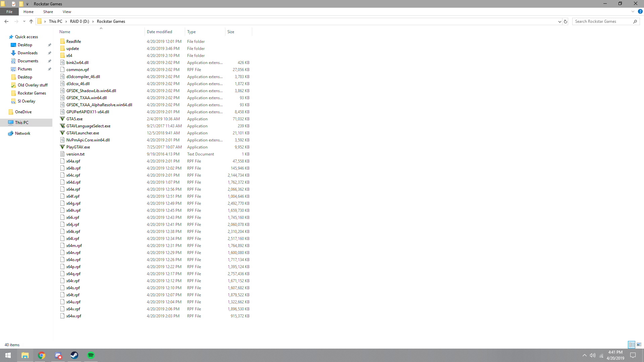
Task: Click RAID 0 (D:) breadcrumb
Action: (x=79, y=21)
